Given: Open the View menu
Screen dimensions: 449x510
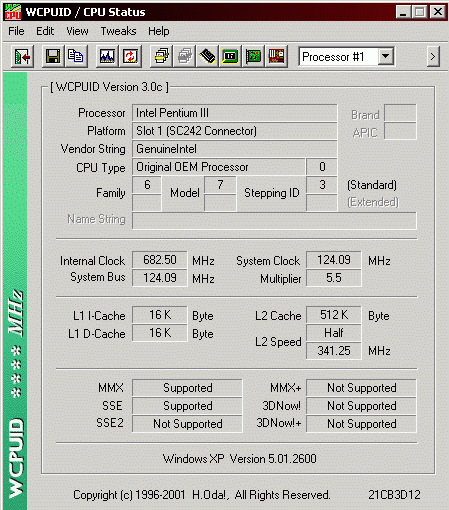Looking at the screenshot, I should pyautogui.click(x=77, y=31).
